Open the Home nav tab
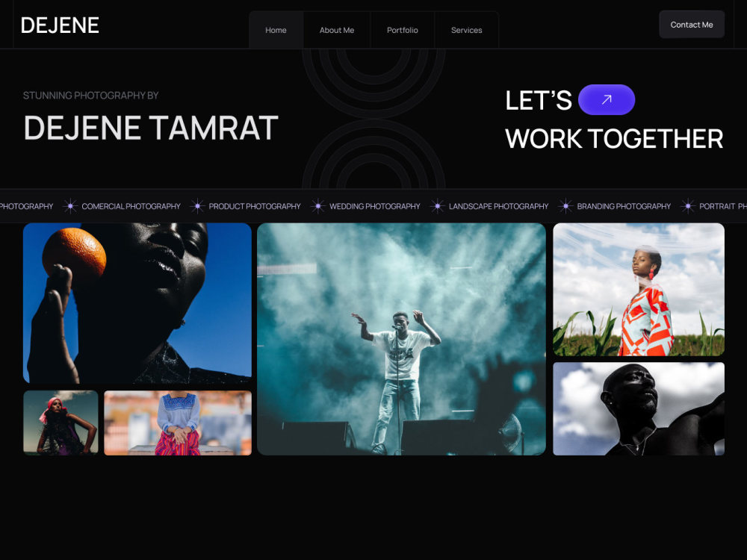Screen dimensions: 747x560 coord(276,30)
